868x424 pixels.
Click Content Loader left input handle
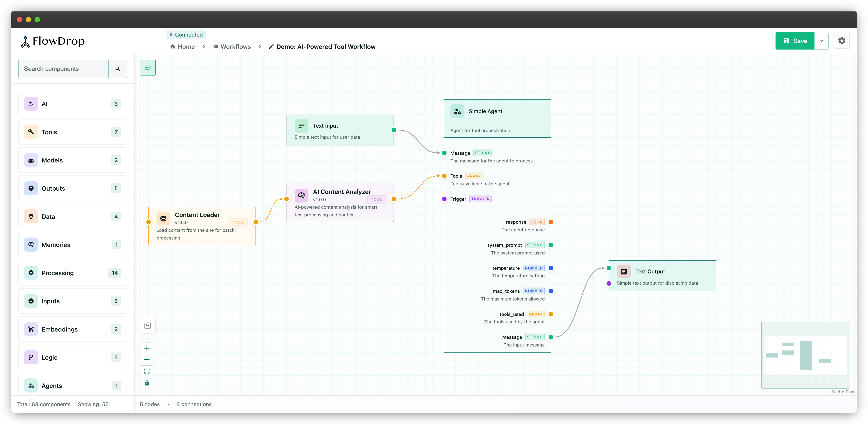[x=148, y=222]
